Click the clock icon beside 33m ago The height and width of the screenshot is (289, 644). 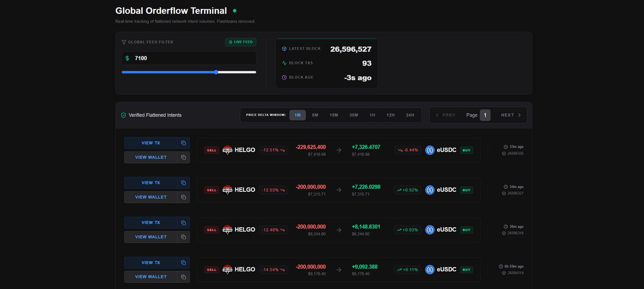(506, 147)
